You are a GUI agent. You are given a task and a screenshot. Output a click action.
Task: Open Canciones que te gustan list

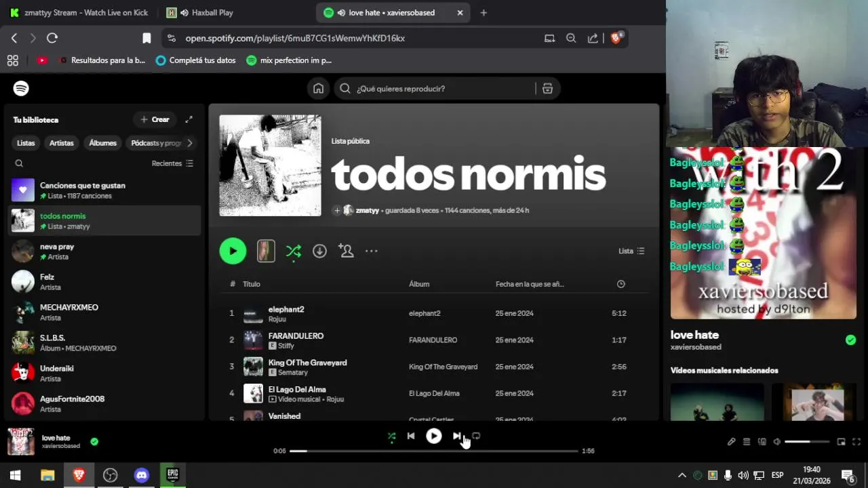tap(105, 190)
